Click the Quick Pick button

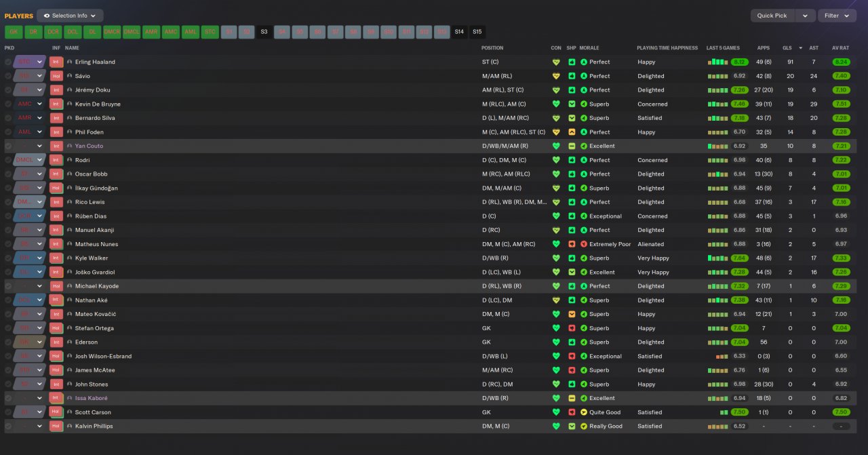772,16
